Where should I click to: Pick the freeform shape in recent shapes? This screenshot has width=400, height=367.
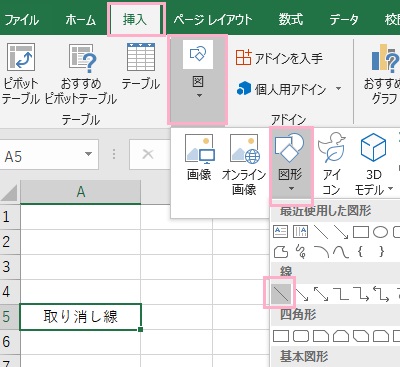(281, 252)
